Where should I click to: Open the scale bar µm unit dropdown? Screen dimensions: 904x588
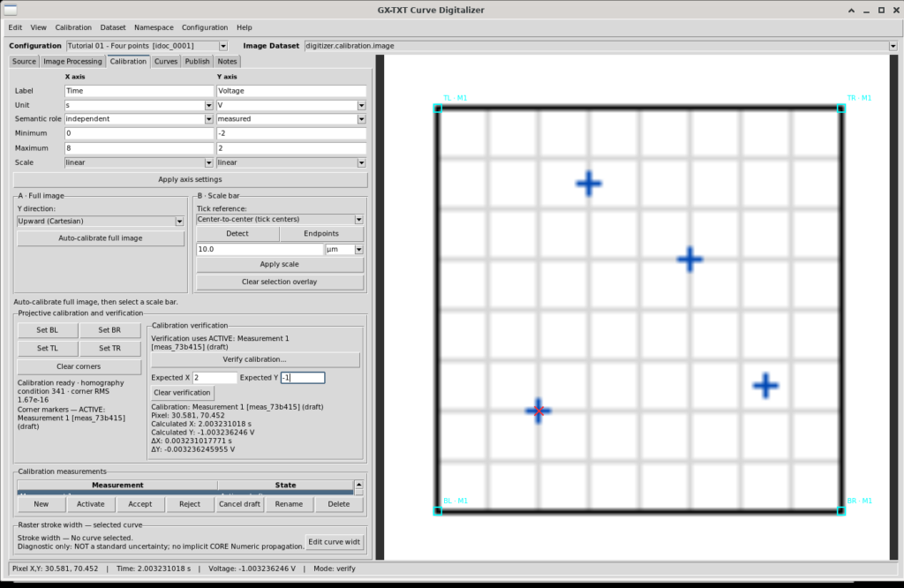click(358, 250)
